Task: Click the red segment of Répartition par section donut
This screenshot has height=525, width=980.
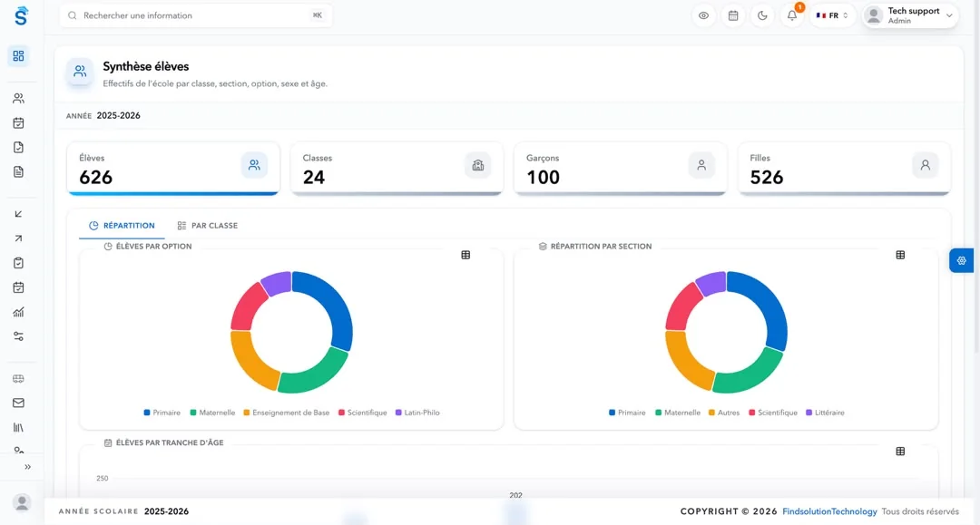Action: 680,306
